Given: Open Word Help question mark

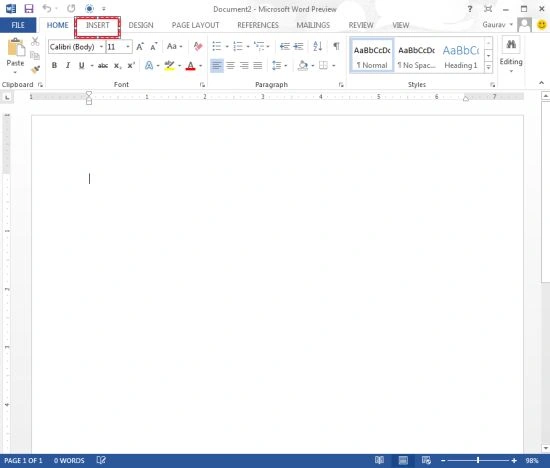Looking at the screenshot, I should coord(470,9).
